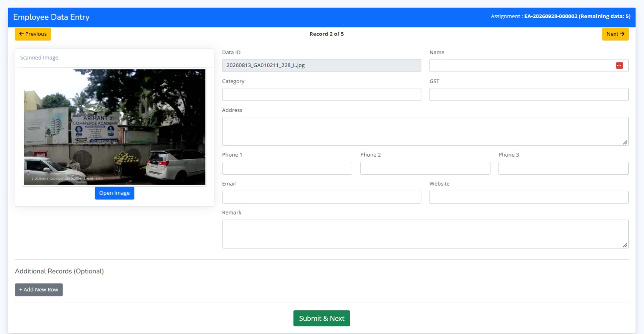Click the scanned image thumbnail
The height and width of the screenshot is (334, 644).
(x=114, y=127)
